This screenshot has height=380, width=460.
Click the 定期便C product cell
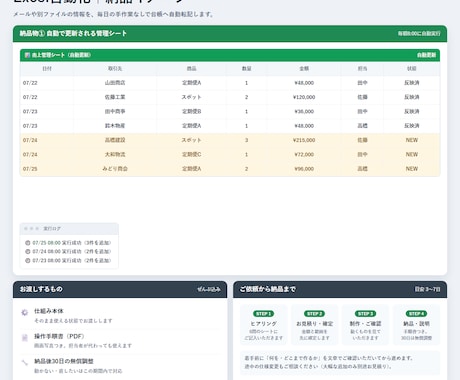[191, 154]
